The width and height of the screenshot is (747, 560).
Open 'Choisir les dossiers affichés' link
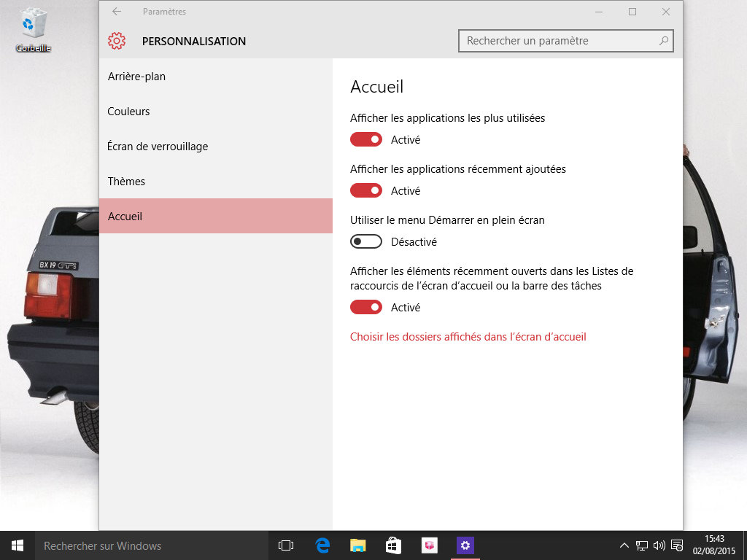coord(468,337)
